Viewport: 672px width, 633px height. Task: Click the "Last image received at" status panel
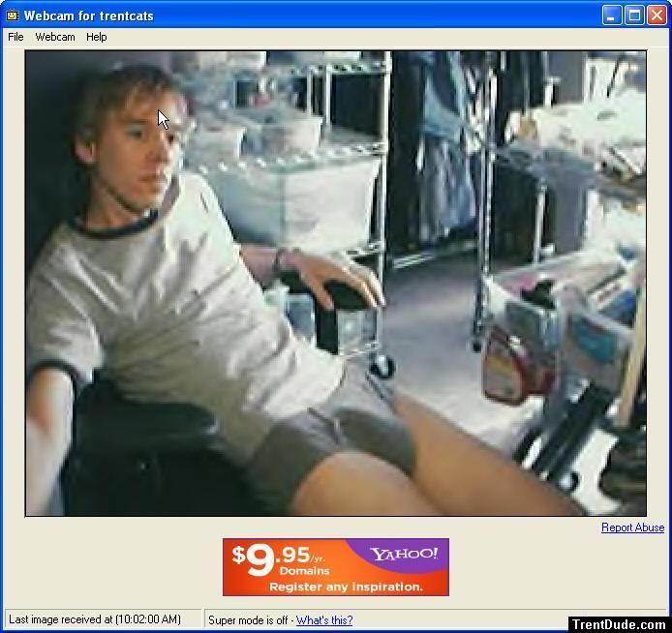(95, 620)
